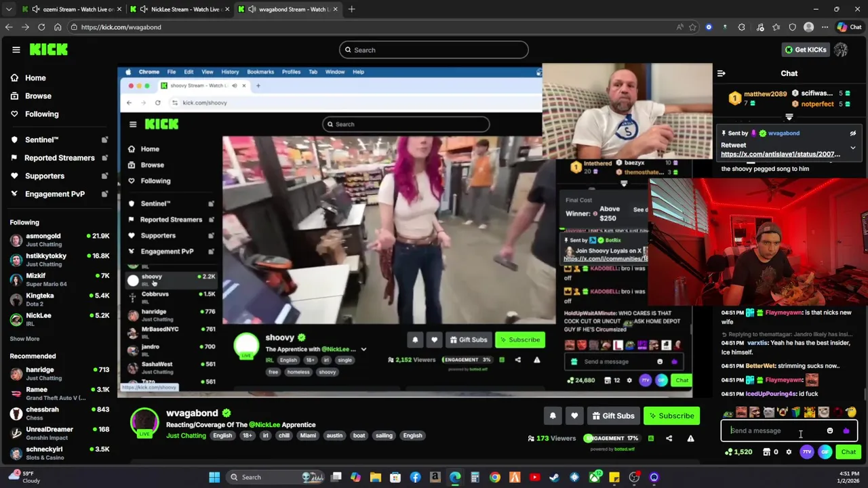
Task: Go to Home in sidebar
Action: (35, 78)
